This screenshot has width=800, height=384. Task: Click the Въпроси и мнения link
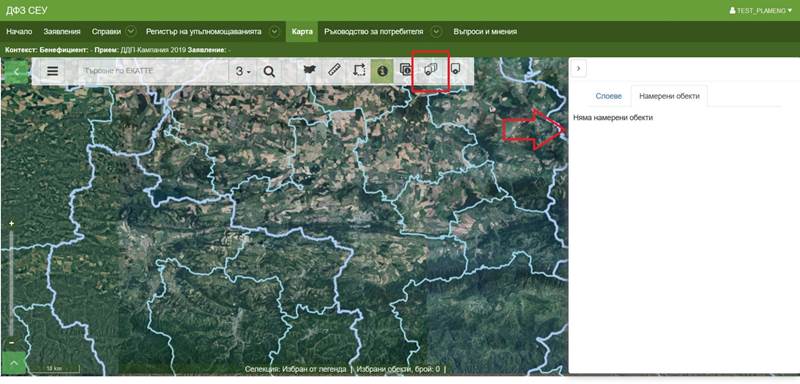point(485,32)
